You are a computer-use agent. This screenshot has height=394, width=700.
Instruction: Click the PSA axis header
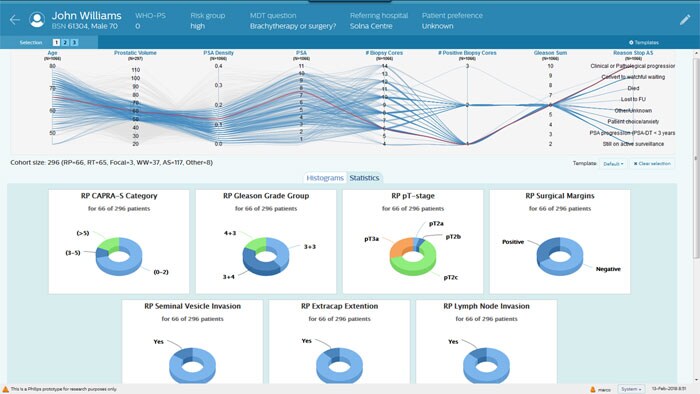tap(301, 53)
